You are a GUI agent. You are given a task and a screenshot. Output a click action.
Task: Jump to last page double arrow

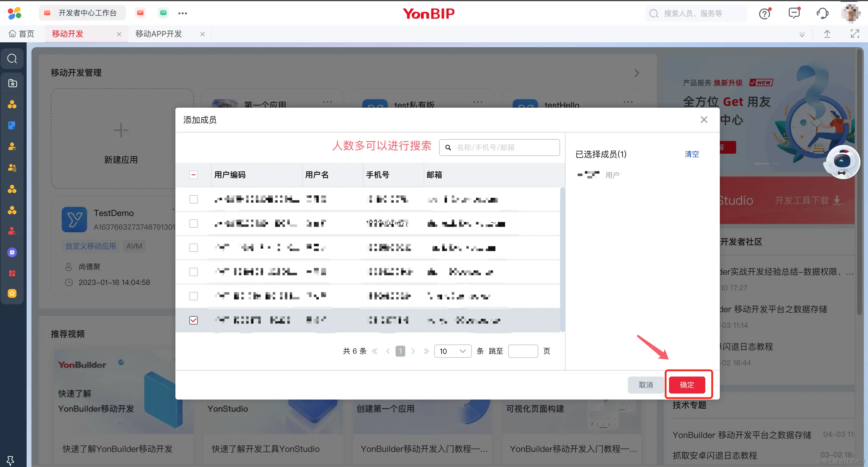[x=426, y=351]
